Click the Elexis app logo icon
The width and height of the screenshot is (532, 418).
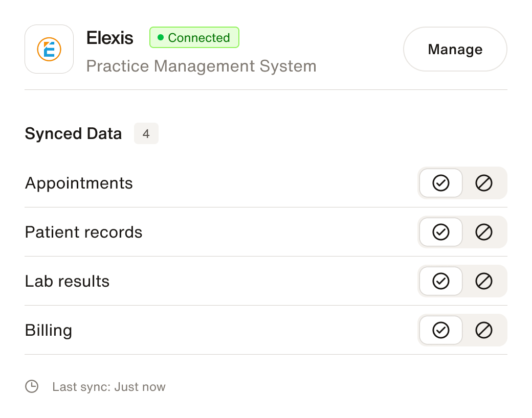[49, 49]
